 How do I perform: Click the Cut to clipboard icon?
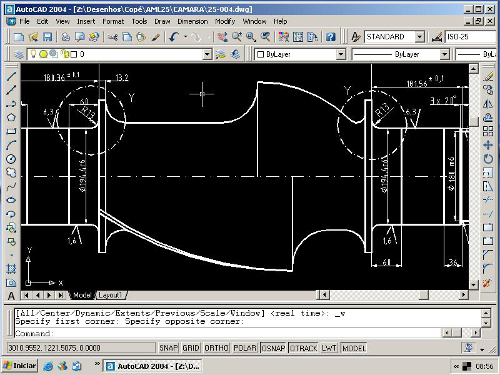pyautogui.click(x=113, y=37)
